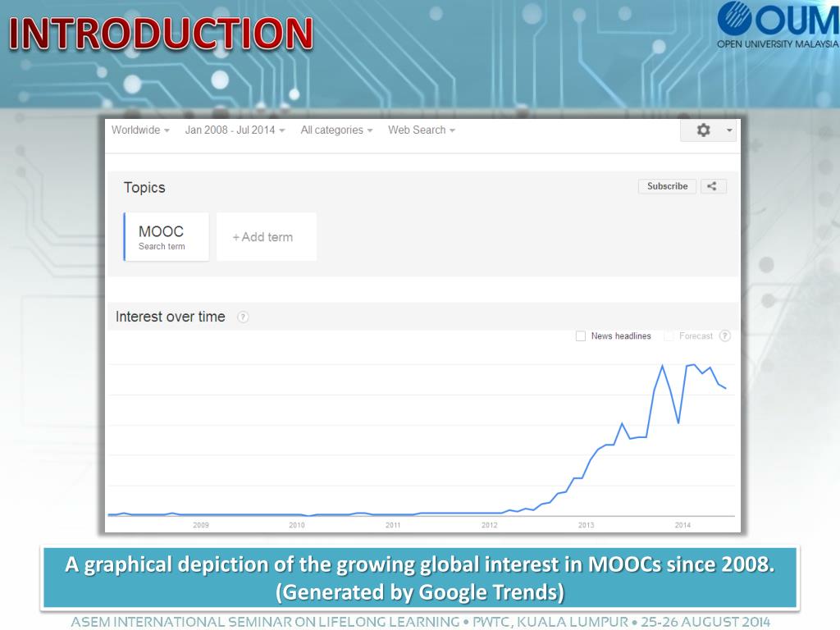The image size is (840, 630).
Task: Click the 2012 axis label
Action: pos(490,525)
